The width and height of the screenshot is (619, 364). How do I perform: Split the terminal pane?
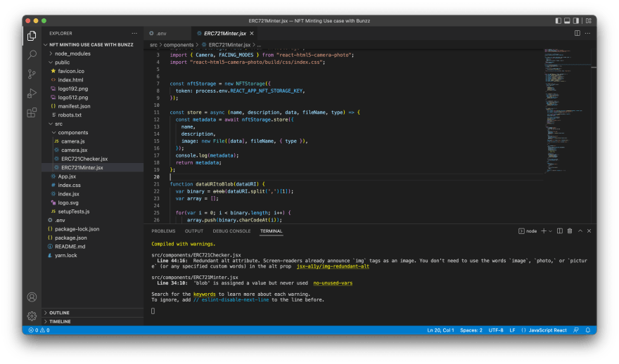point(560,231)
